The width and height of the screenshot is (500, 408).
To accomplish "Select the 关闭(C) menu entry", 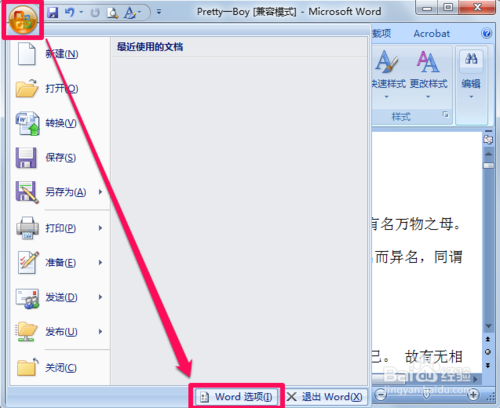I will 60,368.
